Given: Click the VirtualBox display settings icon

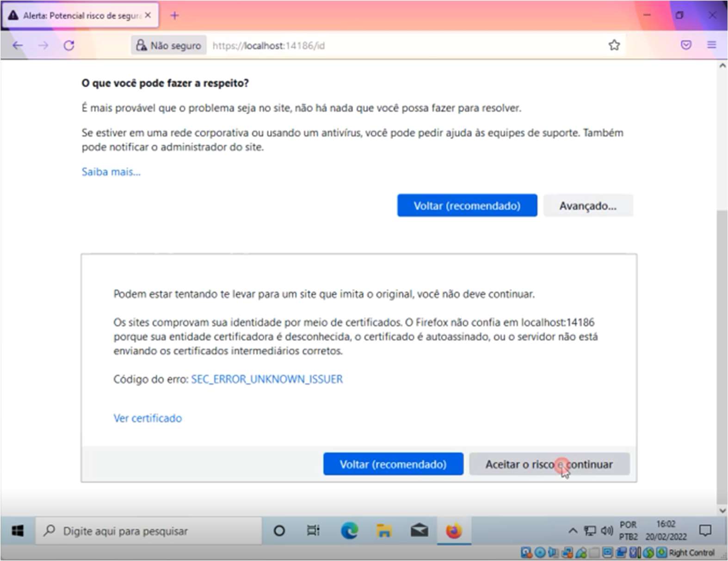Looking at the screenshot, I should point(608,552).
